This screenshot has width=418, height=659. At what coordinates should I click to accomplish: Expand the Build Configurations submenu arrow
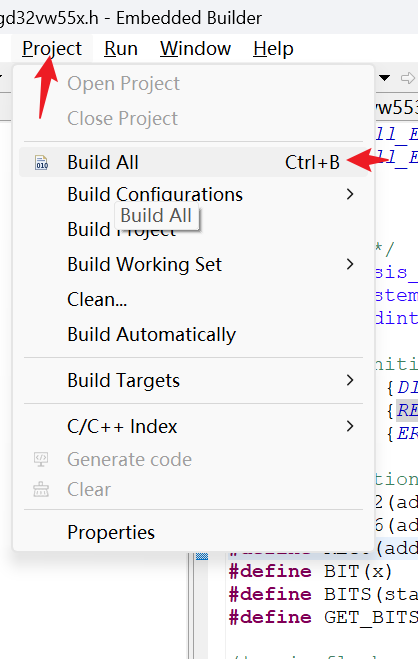click(350, 194)
